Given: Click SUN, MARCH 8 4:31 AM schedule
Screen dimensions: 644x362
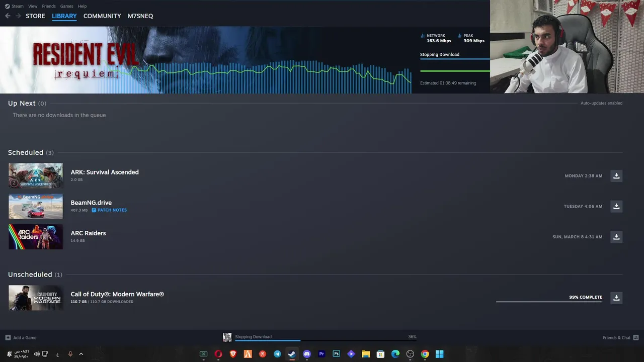Looking at the screenshot, I should pos(577,237).
